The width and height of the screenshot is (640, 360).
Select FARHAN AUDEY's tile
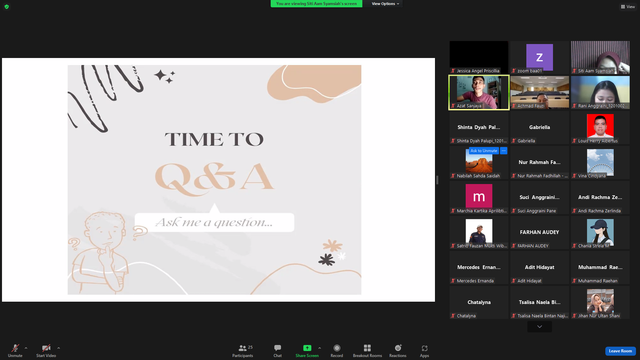tap(540, 233)
